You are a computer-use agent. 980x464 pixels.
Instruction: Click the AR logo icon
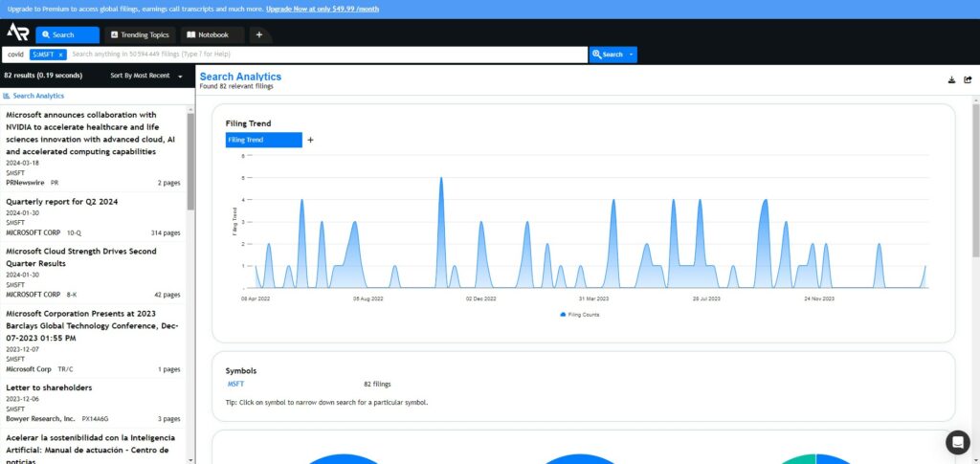point(17,32)
